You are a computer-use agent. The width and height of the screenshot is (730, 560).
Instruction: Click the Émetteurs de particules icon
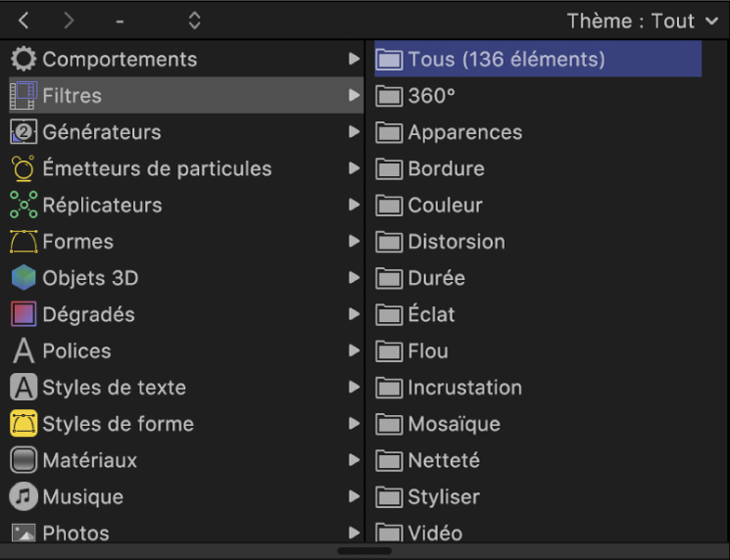click(x=24, y=168)
